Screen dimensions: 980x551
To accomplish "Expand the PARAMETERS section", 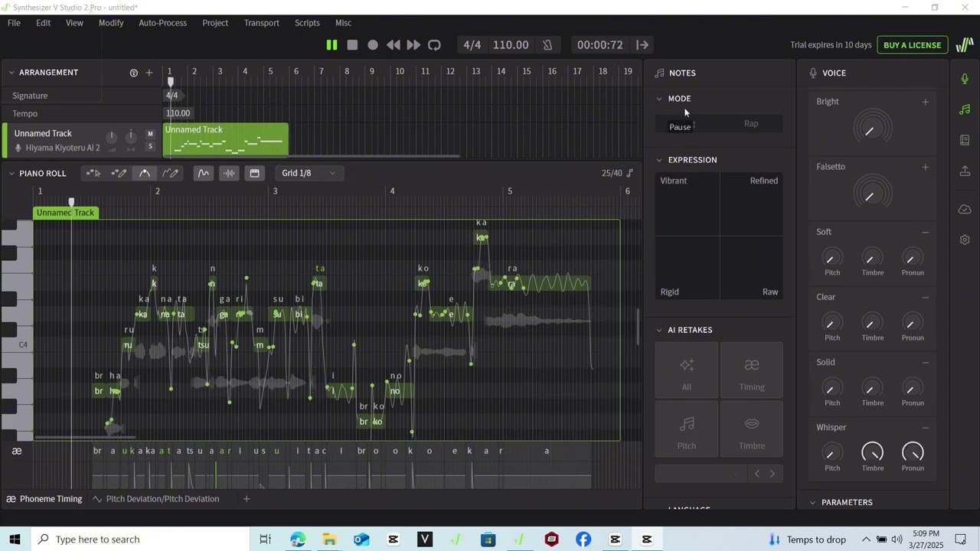I will point(812,503).
